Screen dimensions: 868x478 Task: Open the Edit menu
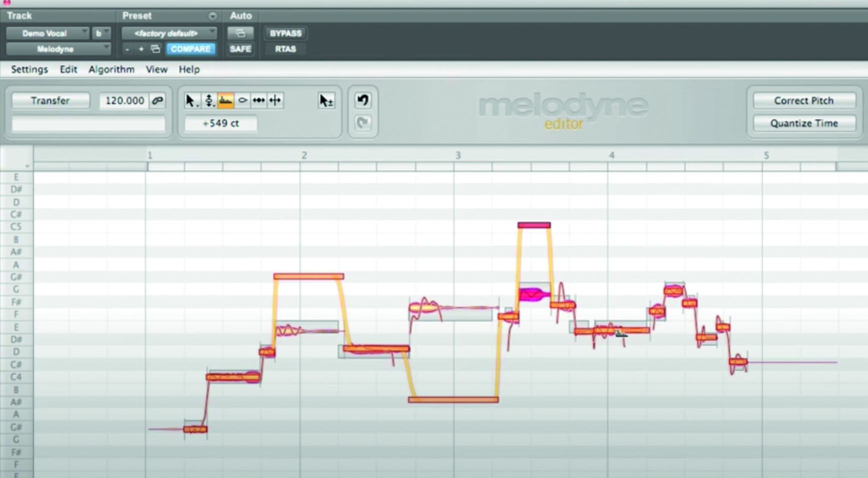(x=68, y=69)
